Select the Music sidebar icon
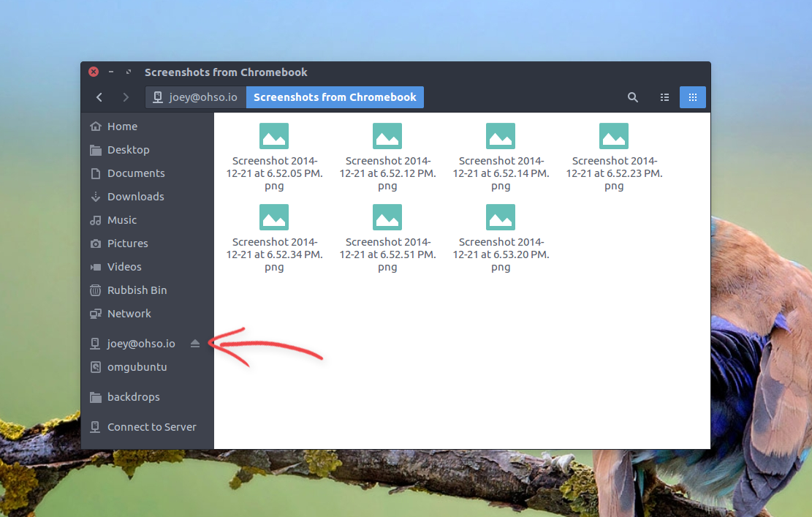 [96, 220]
